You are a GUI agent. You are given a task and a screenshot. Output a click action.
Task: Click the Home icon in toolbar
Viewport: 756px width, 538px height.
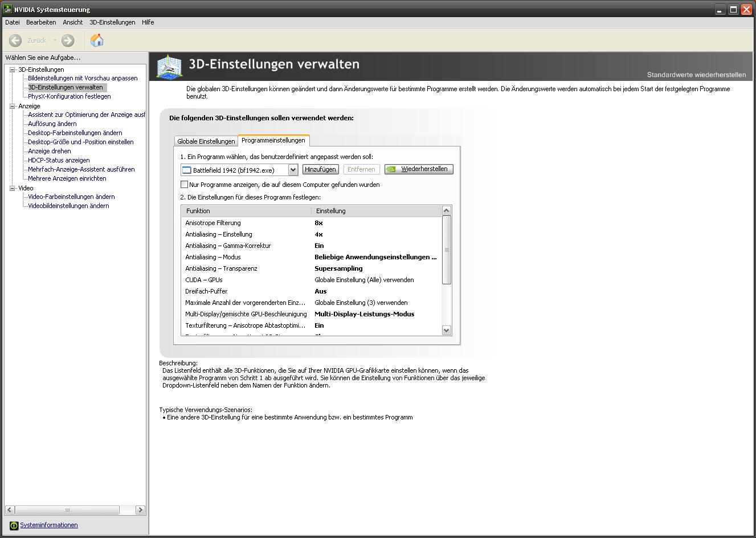(97, 40)
